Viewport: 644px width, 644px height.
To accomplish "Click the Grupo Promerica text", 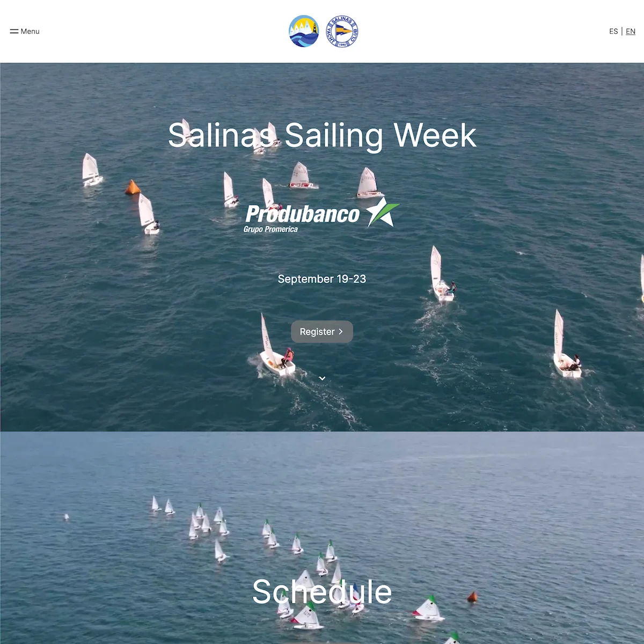I will pos(270,230).
